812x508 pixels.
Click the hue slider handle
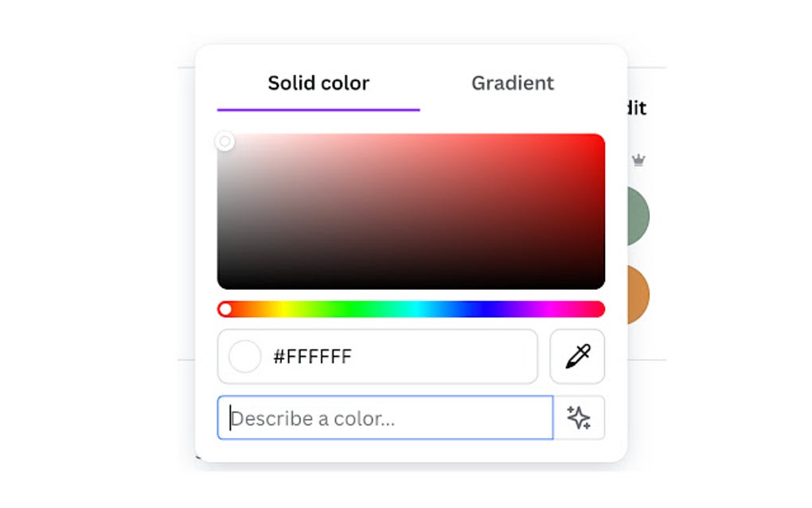[226, 309]
